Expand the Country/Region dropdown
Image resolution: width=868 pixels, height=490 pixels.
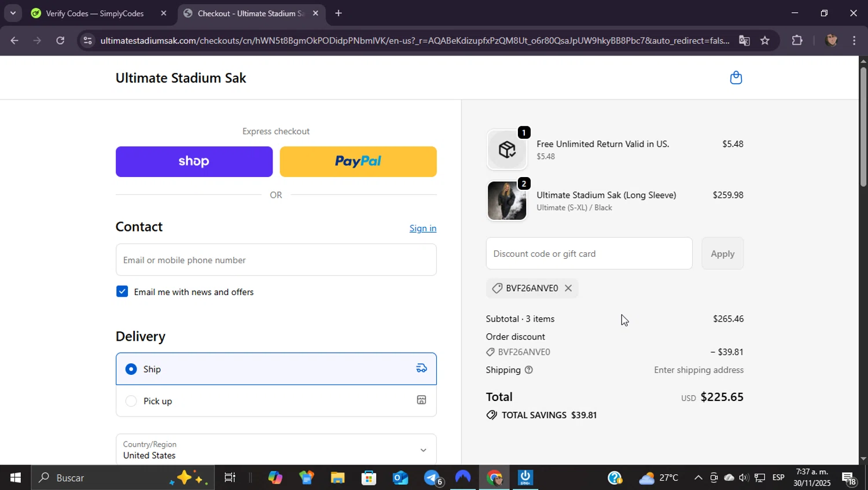276,450
